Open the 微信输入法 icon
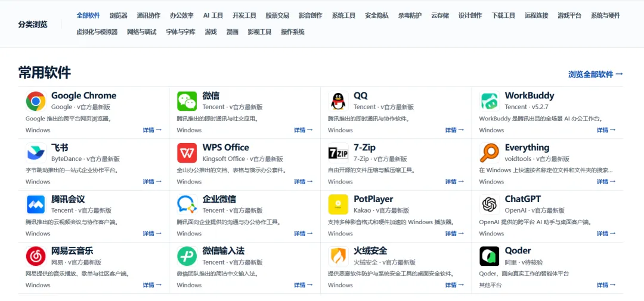 point(187,256)
